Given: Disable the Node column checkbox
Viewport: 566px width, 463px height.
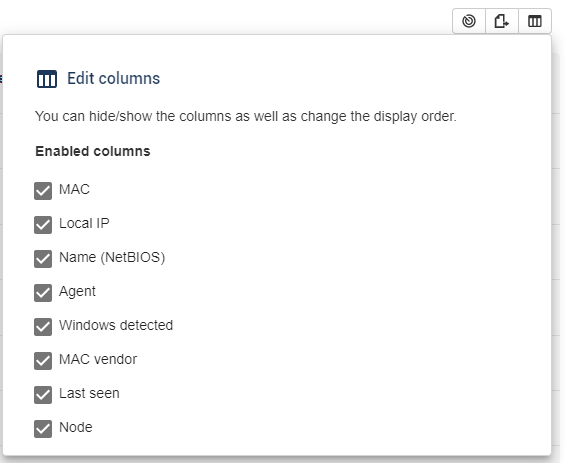Looking at the screenshot, I should 43,428.
